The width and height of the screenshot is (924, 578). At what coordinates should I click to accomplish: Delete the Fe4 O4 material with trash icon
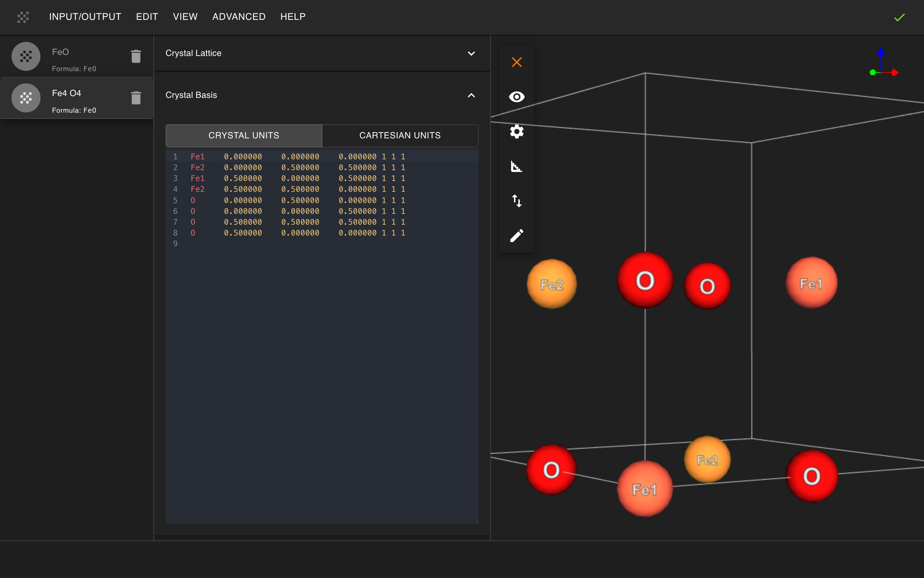[136, 98]
